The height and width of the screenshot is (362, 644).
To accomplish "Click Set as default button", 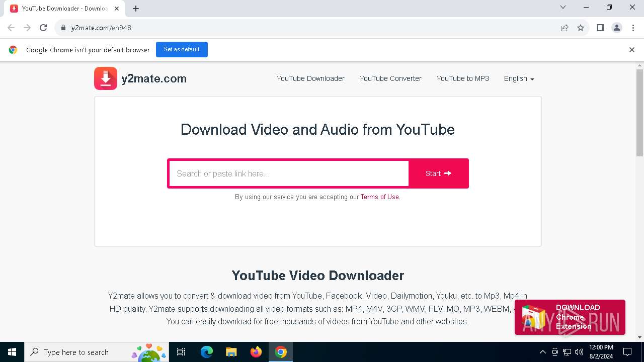I will 182,49.
